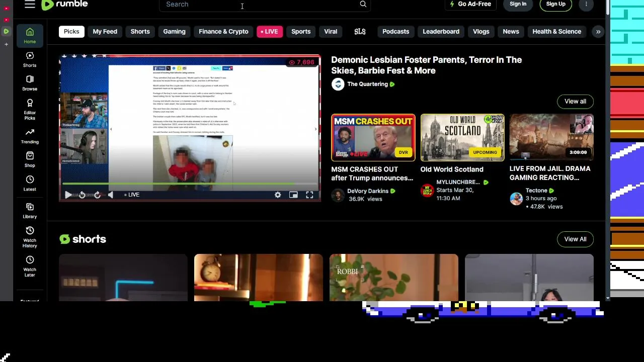The width and height of the screenshot is (644, 362).
Task: Mute the featured video player
Action: point(111,195)
